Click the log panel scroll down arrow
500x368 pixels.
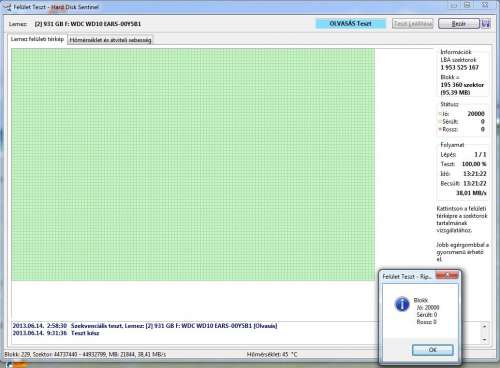click(x=485, y=340)
